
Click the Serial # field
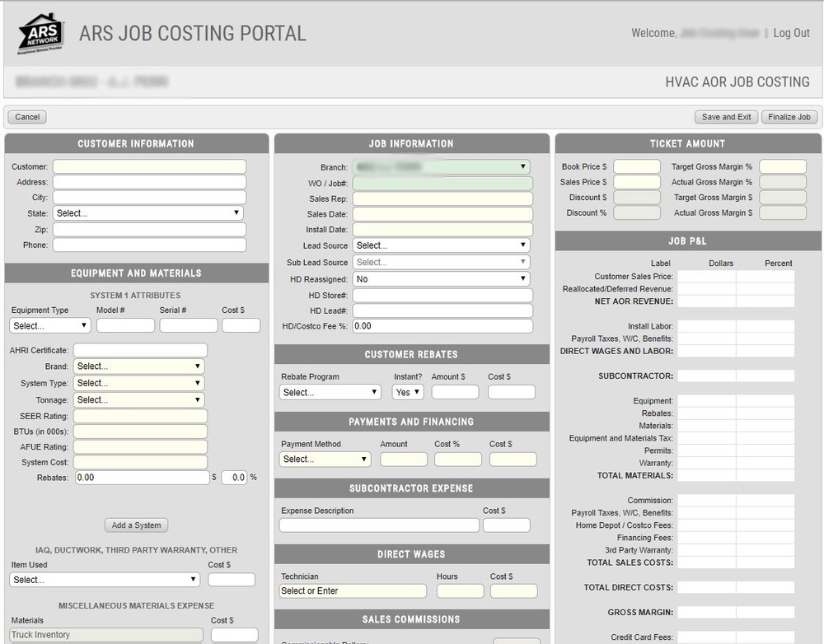pos(189,325)
